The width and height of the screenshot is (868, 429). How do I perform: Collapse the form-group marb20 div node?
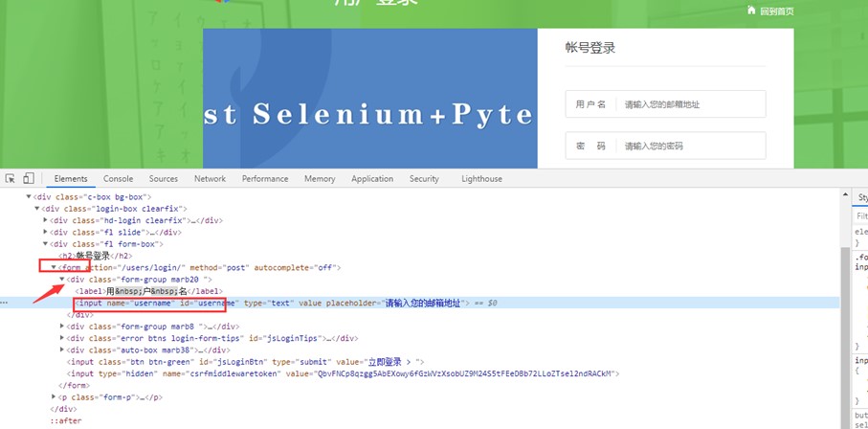[62, 280]
